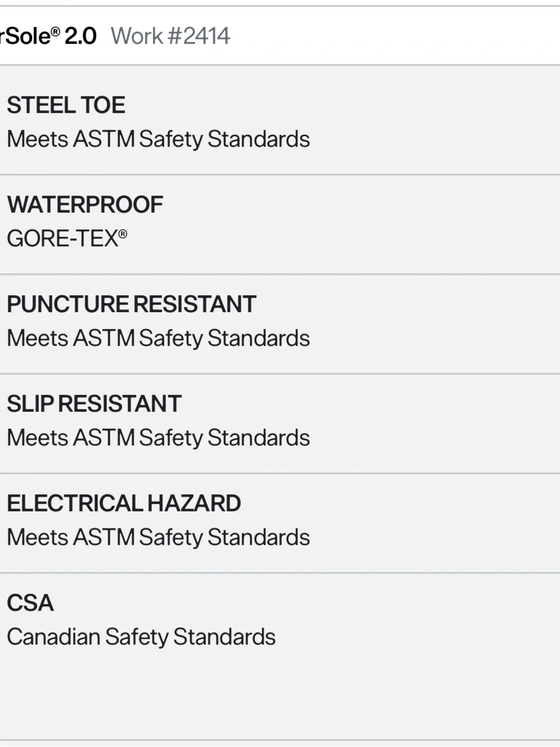Select the WATERPROOF feature heading
The image size is (560, 747).
click(85, 205)
